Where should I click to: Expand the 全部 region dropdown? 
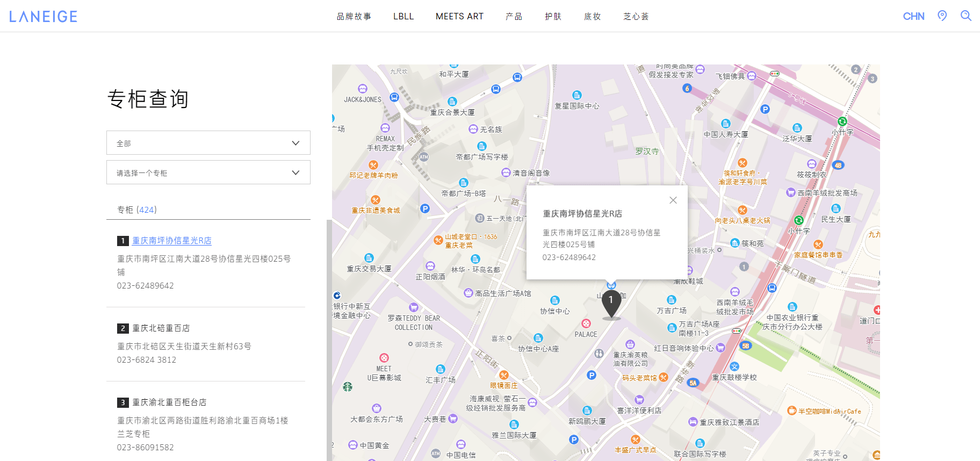tap(208, 143)
